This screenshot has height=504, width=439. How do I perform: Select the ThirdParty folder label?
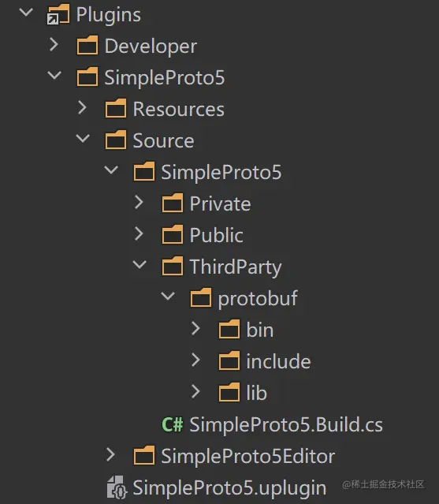(236, 267)
